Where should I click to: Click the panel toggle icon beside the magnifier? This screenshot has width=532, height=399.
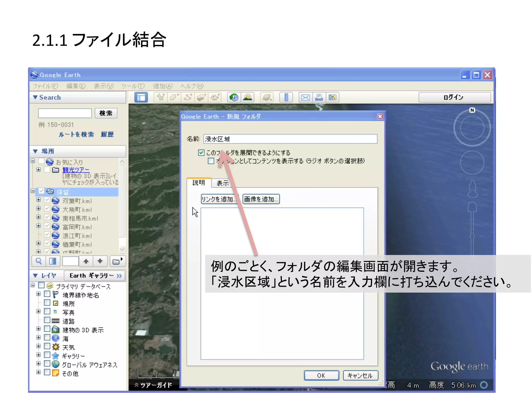tap(53, 261)
